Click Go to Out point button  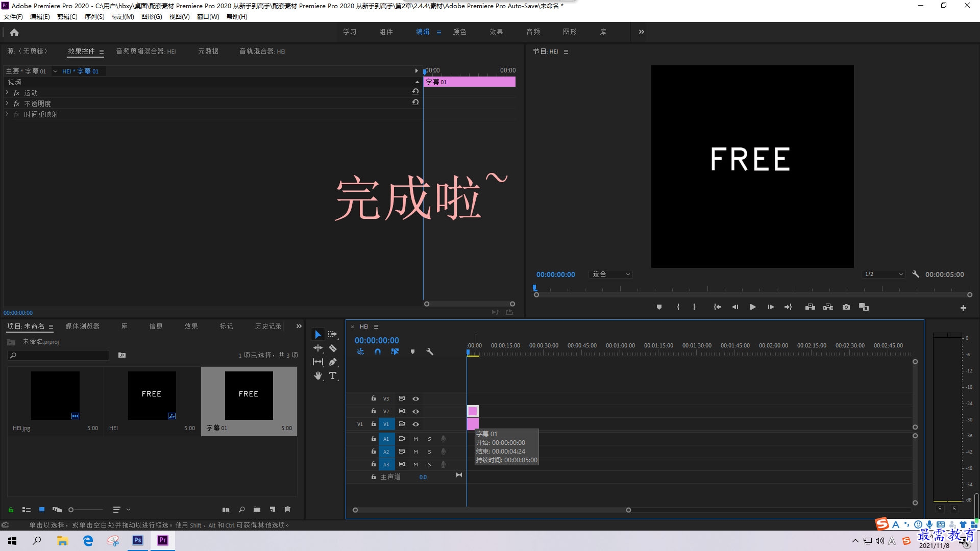(x=788, y=307)
